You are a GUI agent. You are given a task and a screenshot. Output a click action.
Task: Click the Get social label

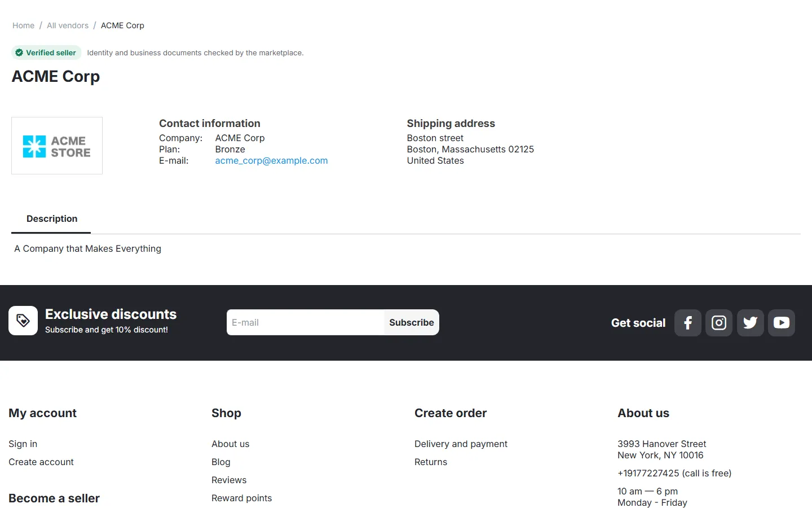click(638, 323)
